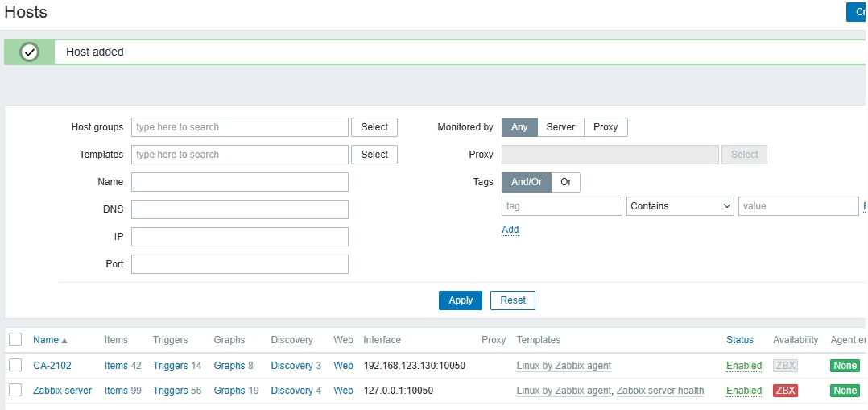Click the red ZBX availability icon
868x410 pixels.
[785, 391]
